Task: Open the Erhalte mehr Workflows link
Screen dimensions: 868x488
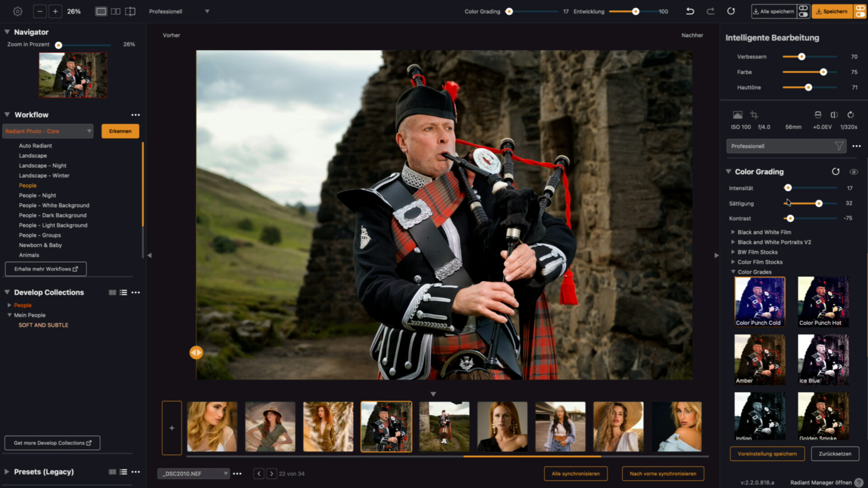Action: point(46,269)
